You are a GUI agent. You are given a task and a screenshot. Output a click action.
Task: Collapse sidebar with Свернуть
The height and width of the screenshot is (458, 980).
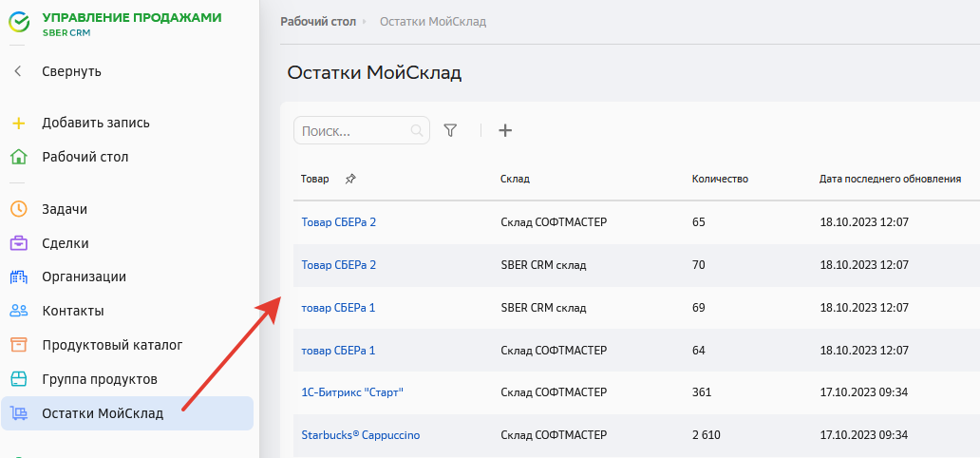click(71, 71)
